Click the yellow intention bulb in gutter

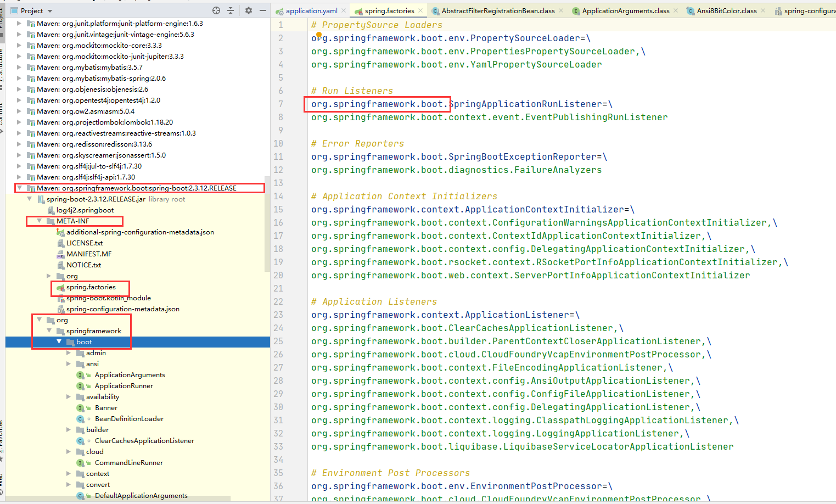(319, 34)
